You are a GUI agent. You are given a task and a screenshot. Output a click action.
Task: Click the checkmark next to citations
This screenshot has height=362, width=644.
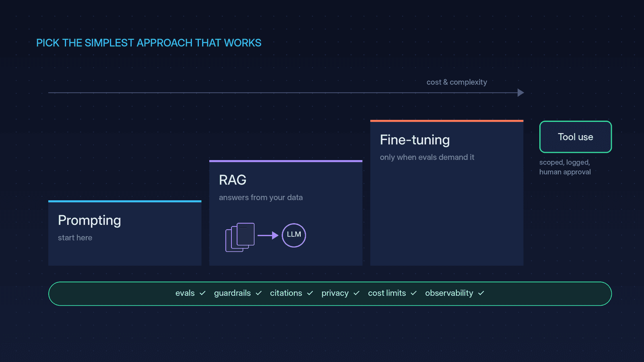(x=310, y=293)
